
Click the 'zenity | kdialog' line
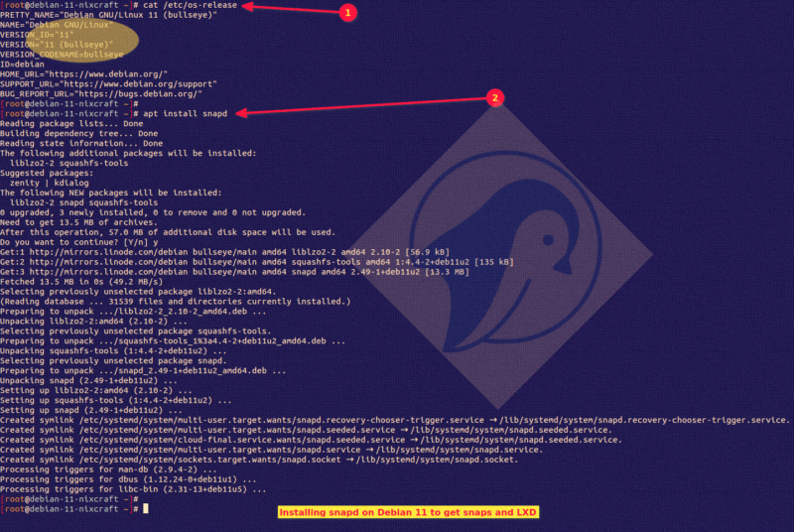49,183
